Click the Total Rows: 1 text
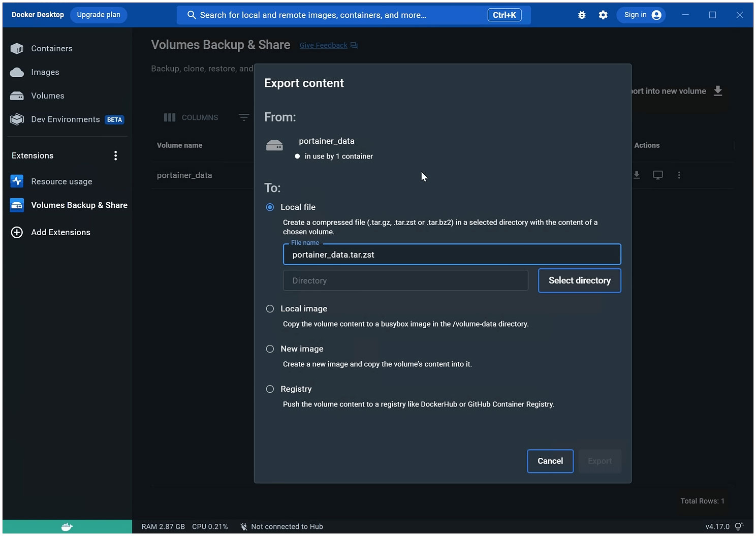 [703, 501]
